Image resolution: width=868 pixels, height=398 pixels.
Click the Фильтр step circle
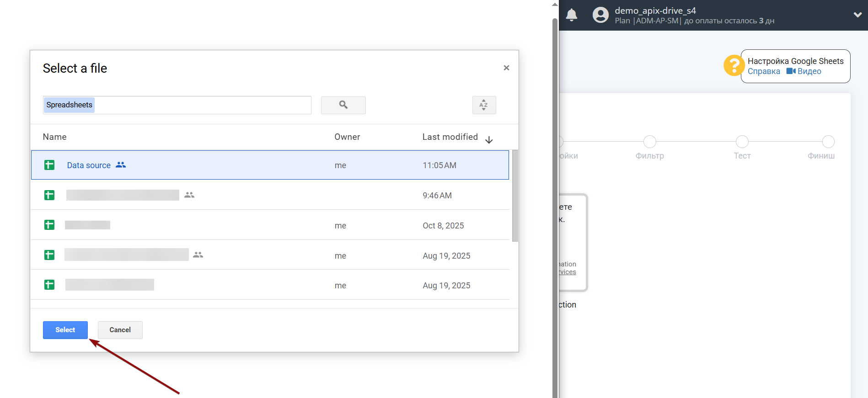pyautogui.click(x=650, y=142)
